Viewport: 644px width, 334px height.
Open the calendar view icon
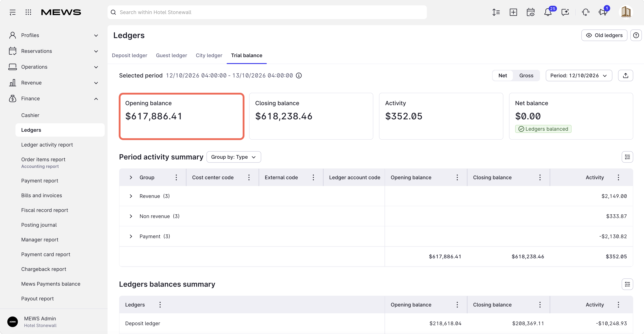pyautogui.click(x=530, y=12)
